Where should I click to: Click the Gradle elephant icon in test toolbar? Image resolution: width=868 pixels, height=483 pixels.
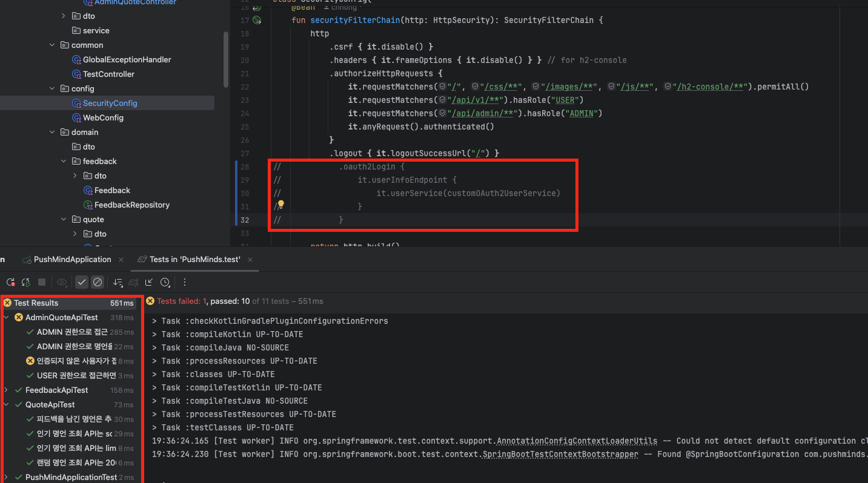pyautogui.click(x=134, y=282)
